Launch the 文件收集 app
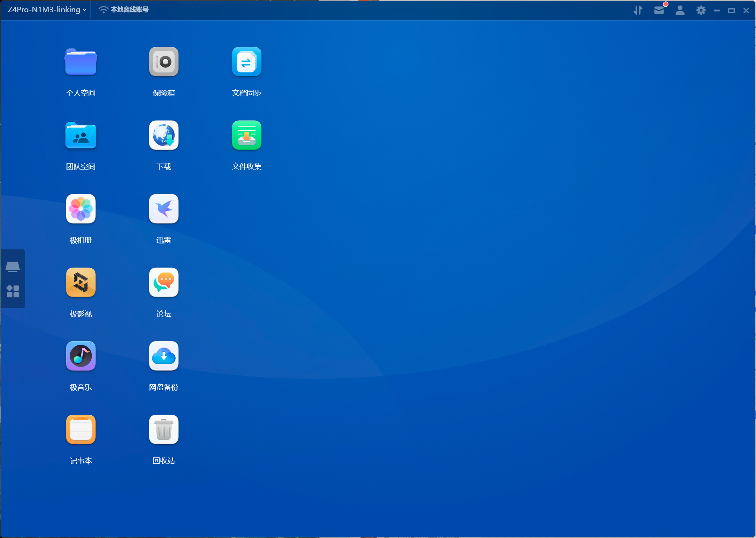Image resolution: width=756 pixels, height=538 pixels. pos(246,136)
